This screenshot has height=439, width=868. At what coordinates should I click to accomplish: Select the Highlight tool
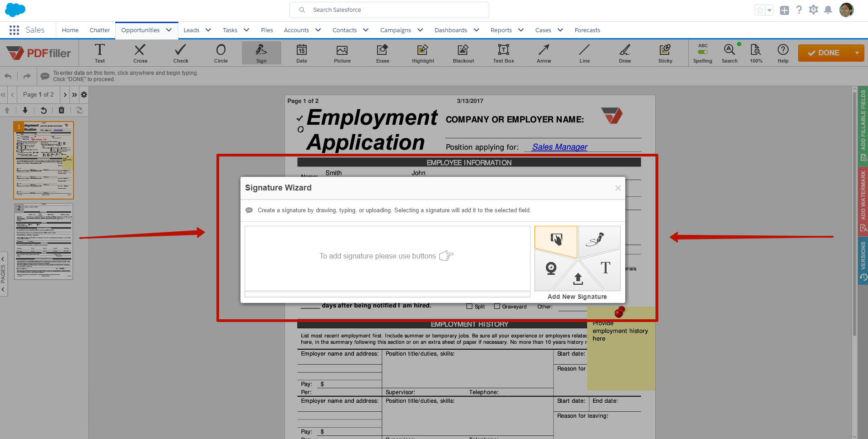(x=423, y=53)
